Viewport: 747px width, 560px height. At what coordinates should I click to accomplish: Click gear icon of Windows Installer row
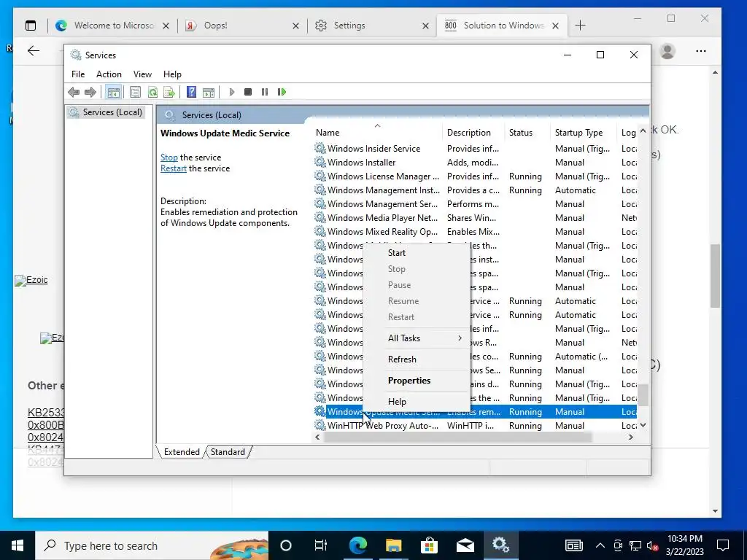(320, 162)
